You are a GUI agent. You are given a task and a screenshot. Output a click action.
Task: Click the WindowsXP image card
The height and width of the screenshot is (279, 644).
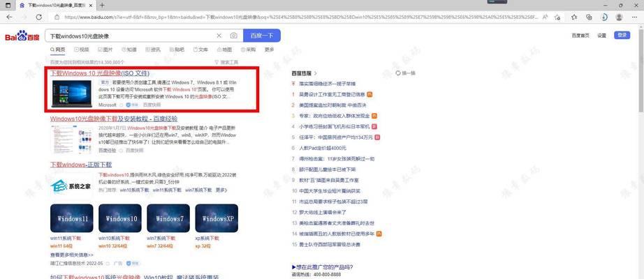[217, 218]
